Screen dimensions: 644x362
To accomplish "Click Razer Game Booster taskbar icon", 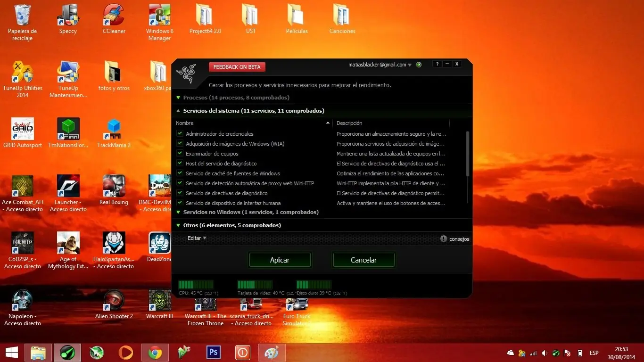I will coord(67,353).
